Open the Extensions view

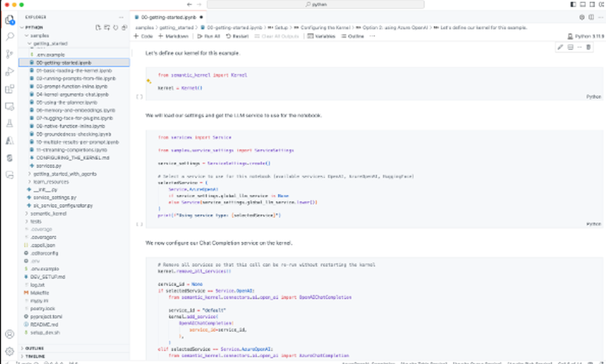point(10,89)
